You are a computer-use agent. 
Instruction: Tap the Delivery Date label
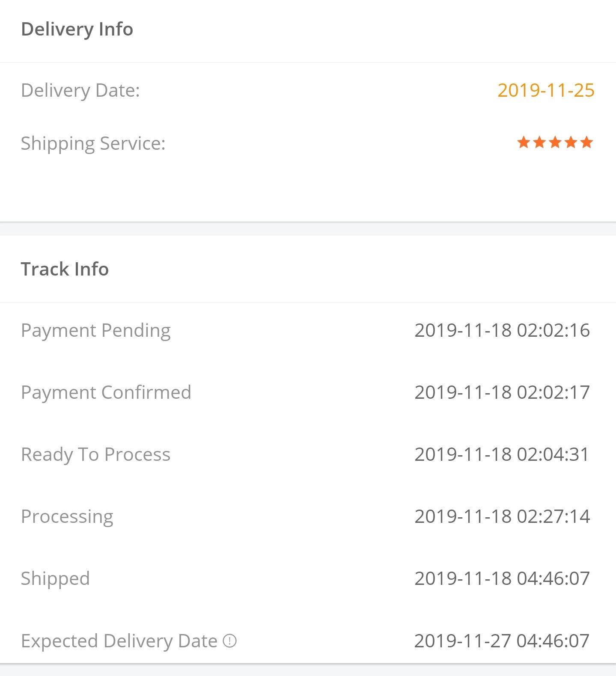point(80,90)
